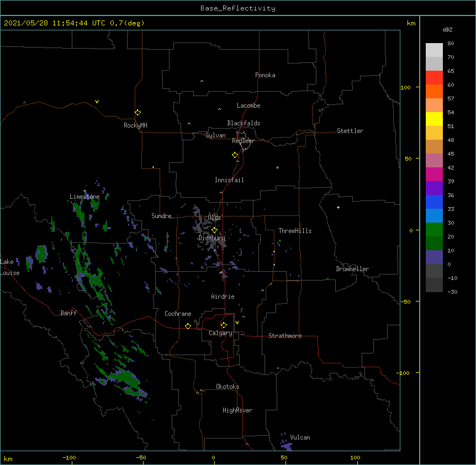Click the white plus marker west of Drumheller region

(338, 207)
